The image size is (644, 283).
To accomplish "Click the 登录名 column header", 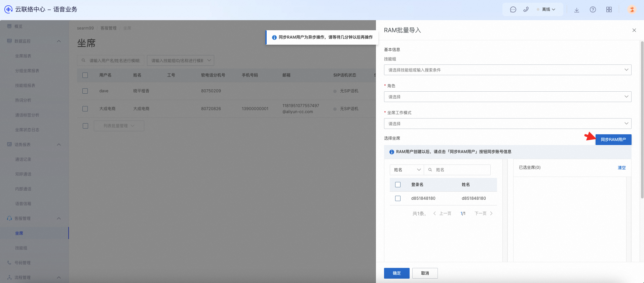I will (417, 185).
